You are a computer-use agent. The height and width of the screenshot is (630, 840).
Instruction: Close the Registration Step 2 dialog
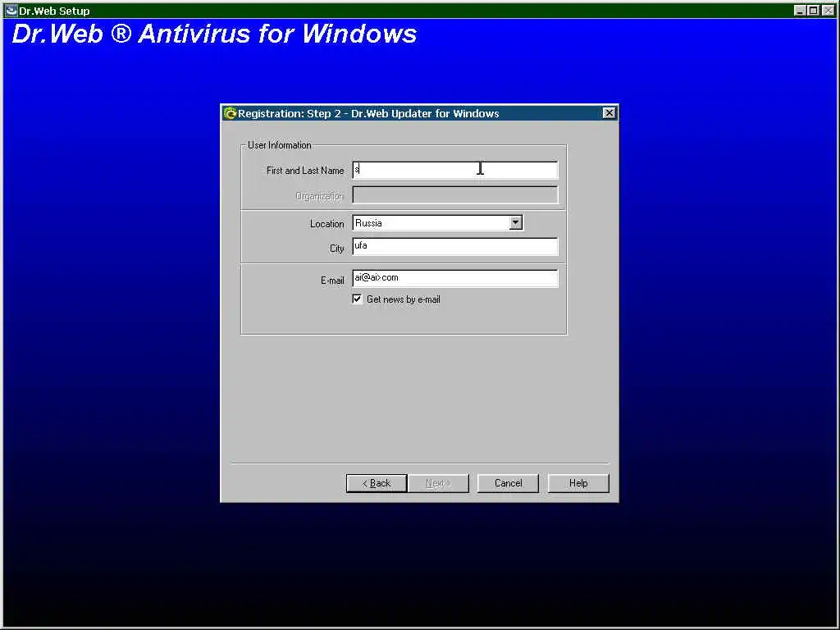tap(609, 113)
